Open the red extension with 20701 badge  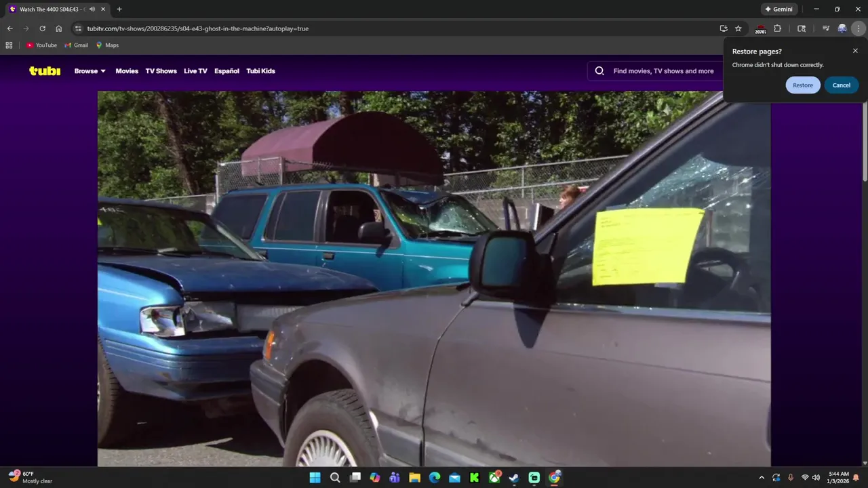(x=760, y=29)
